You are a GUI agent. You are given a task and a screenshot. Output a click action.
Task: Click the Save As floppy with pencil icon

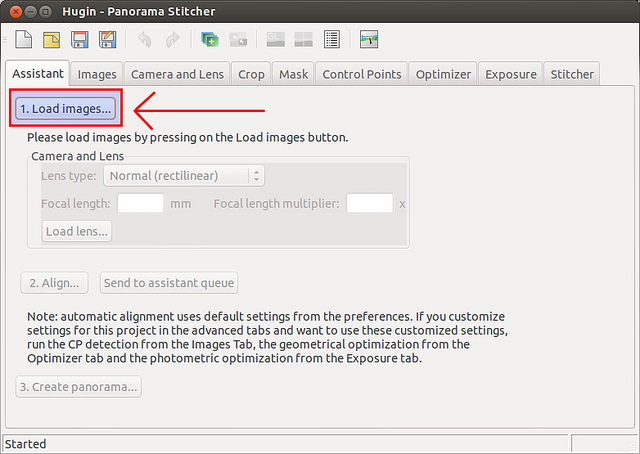click(106, 40)
